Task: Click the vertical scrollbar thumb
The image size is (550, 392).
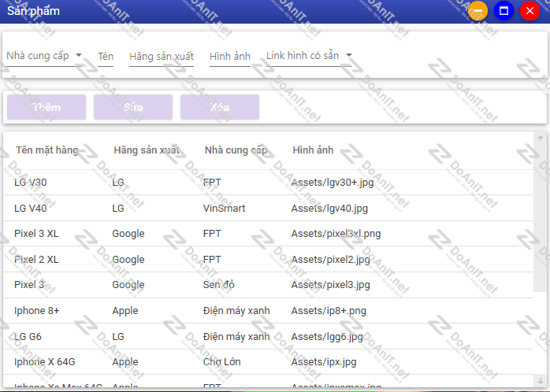Action: coord(541,217)
